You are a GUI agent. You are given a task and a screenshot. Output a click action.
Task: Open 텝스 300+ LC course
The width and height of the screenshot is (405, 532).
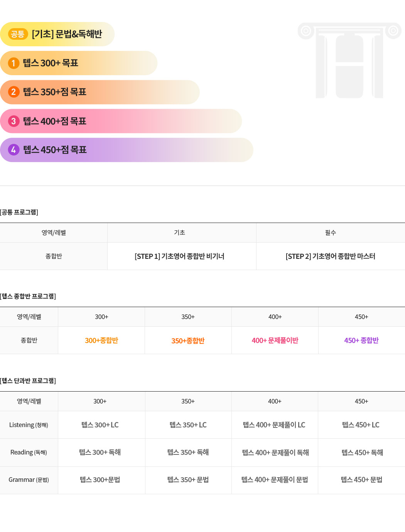100,425
